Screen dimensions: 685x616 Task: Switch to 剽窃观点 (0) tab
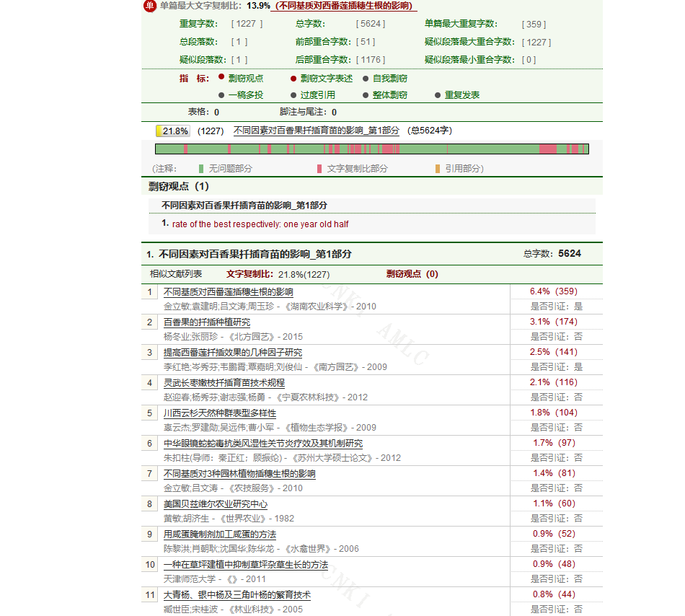coord(412,274)
